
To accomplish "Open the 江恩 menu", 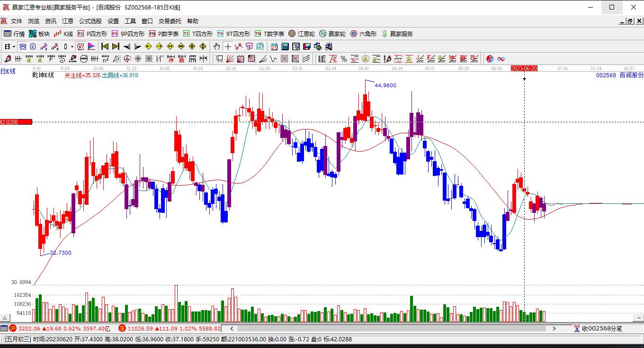I will pyautogui.click(x=68, y=21).
